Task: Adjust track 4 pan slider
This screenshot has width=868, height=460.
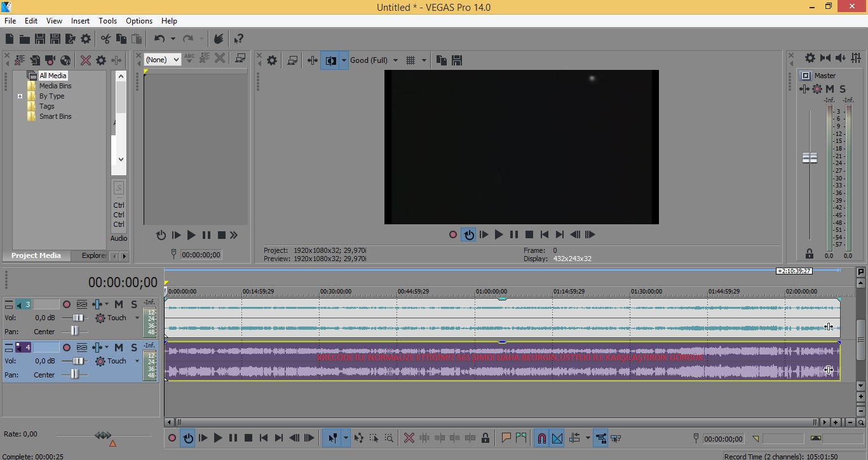Action: coord(75,375)
